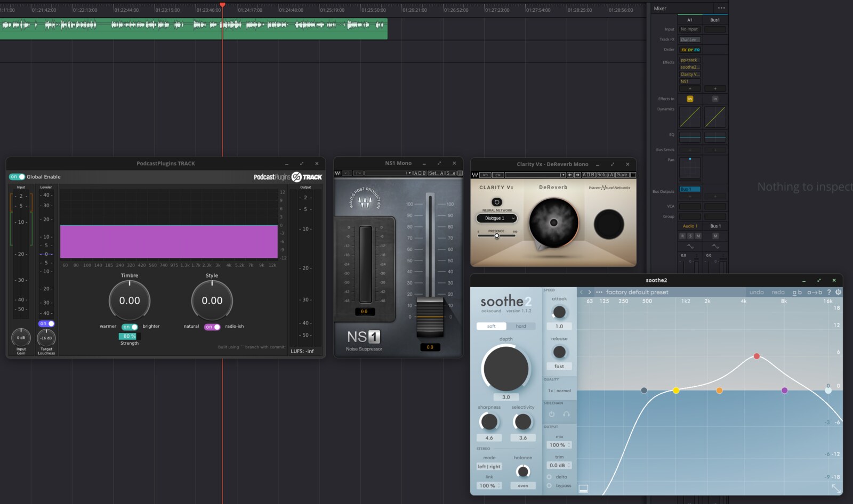This screenshot has height=504, width=853.
Task: Select soothe2 soft mode tab
Action: click(x=492, y=326)
